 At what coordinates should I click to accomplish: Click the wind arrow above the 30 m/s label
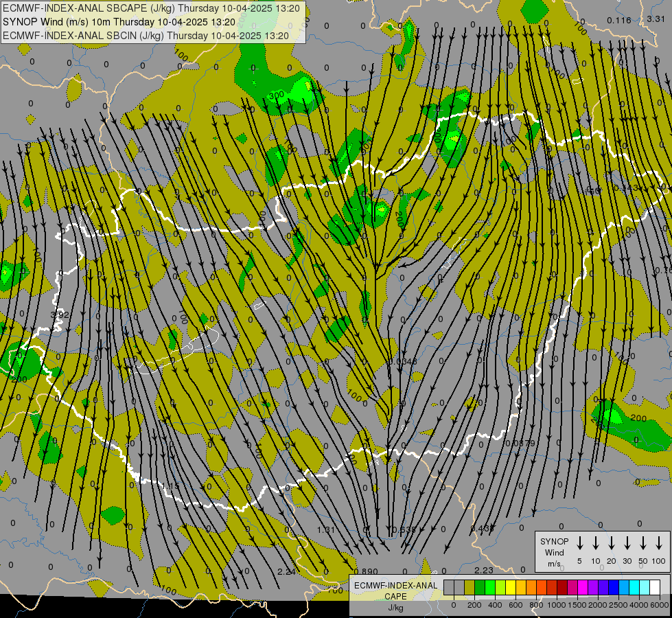pos(627,543)
